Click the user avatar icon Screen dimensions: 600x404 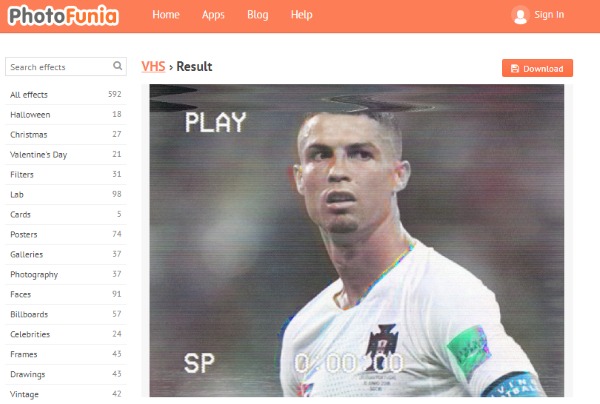520,15
